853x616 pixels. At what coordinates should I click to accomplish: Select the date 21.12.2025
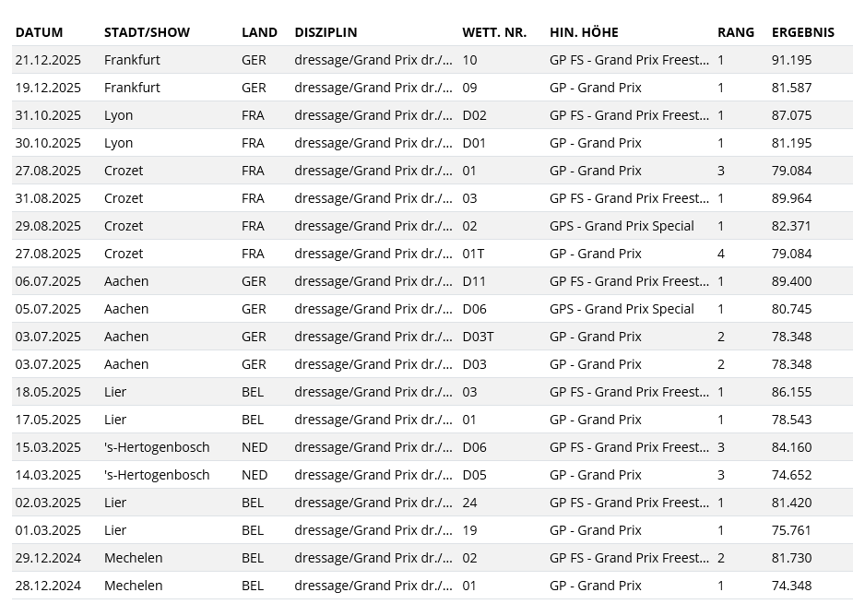48,60
